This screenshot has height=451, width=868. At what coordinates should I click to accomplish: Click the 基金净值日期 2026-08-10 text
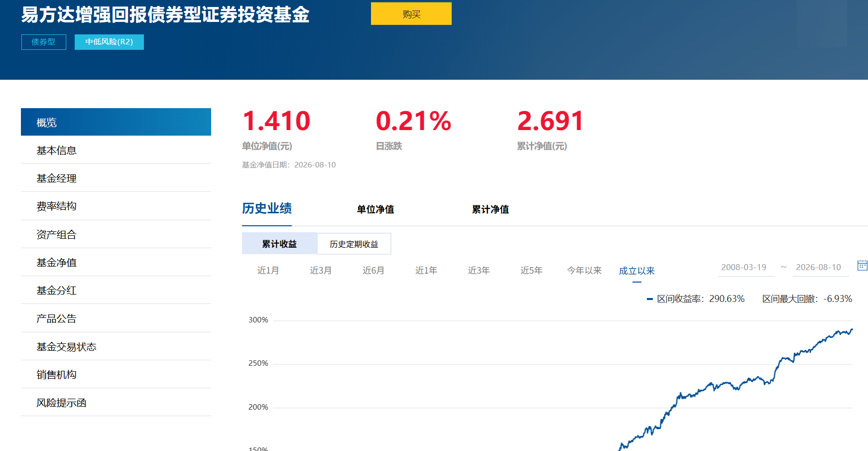tap(289, 165)
